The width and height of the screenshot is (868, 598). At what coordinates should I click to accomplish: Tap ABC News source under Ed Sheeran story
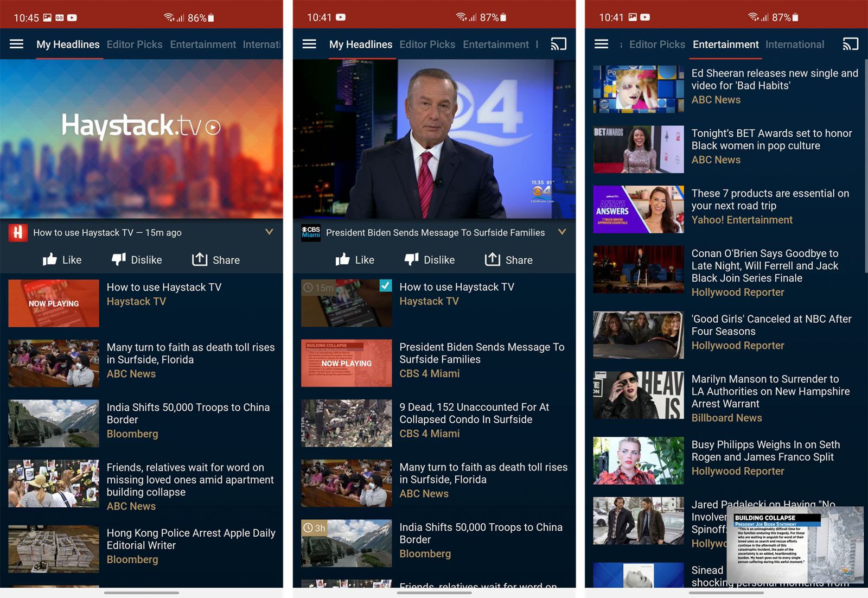tap(716, 100)
